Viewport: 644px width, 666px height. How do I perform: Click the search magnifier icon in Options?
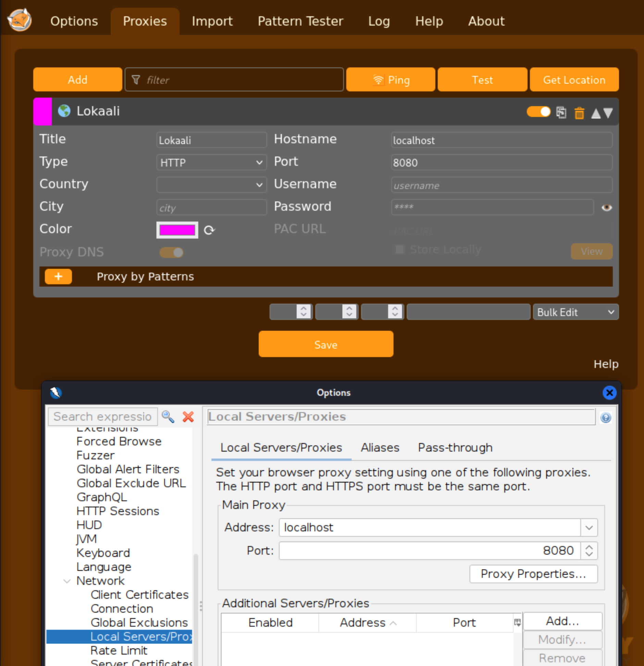(168, 417)
